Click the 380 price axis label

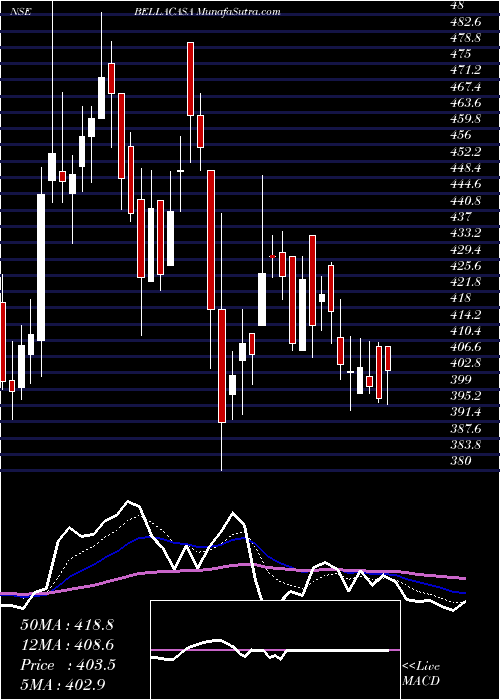[461, 461]
